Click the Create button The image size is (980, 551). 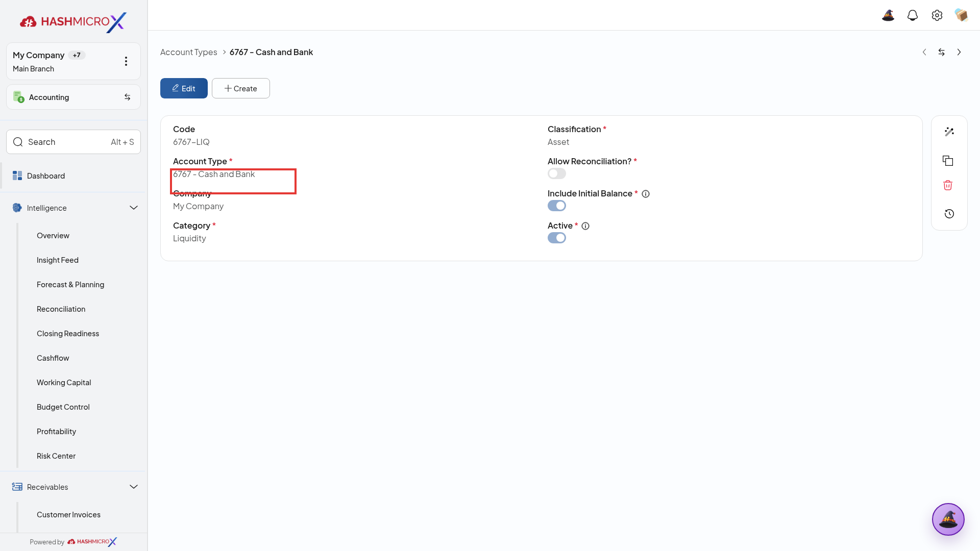coord(241,88)
